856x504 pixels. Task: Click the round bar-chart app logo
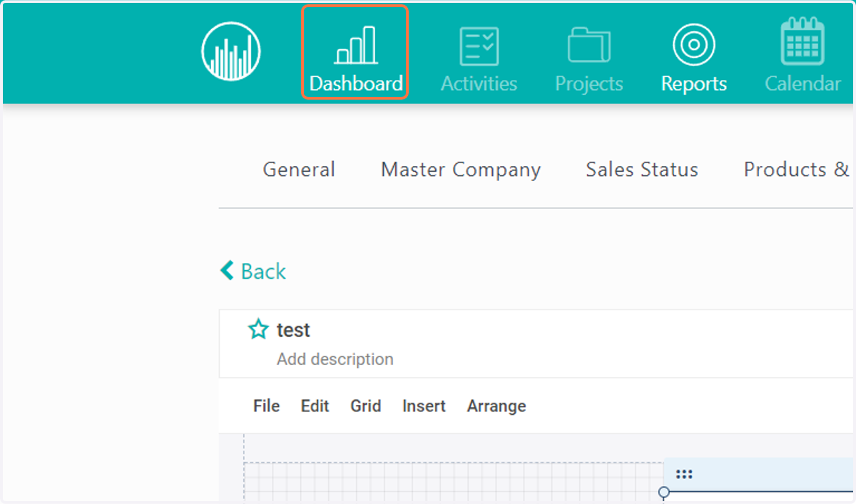pyautogui.click(x=230, y=50)
